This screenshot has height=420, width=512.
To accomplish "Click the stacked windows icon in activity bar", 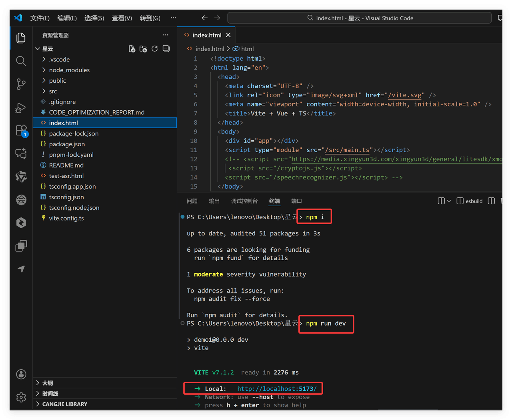I will coord(21,246).
